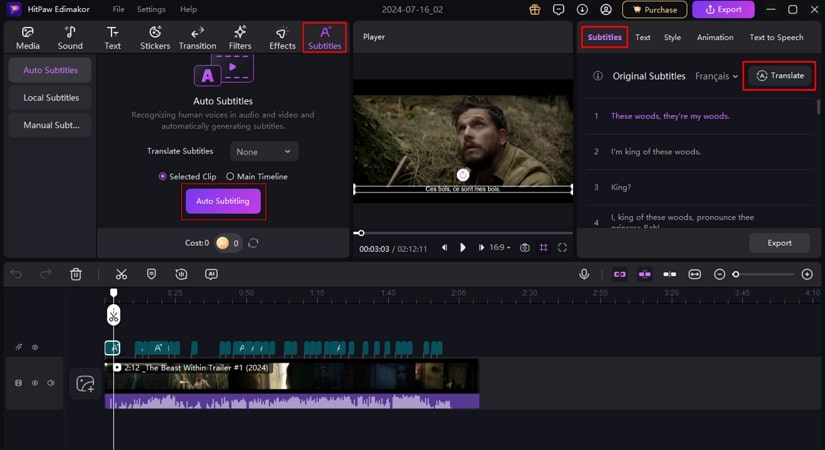
Task: Open the Français language dropdown
Action: coord(716,76)
